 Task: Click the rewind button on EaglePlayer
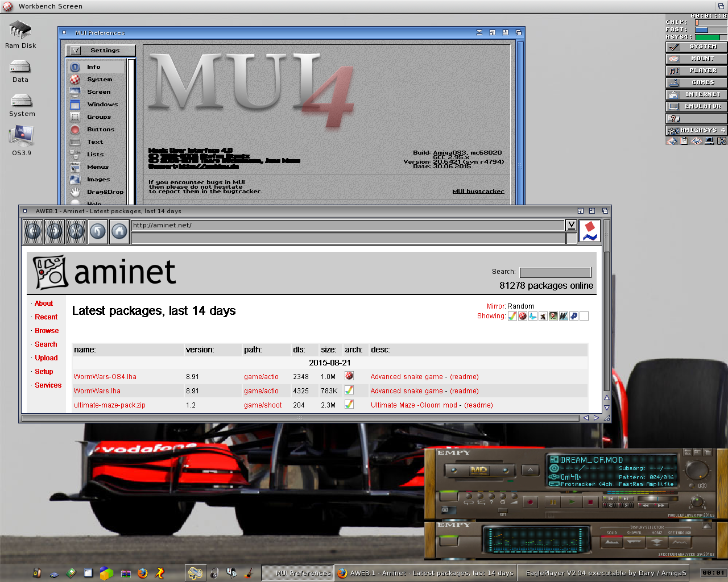point(645,505)
